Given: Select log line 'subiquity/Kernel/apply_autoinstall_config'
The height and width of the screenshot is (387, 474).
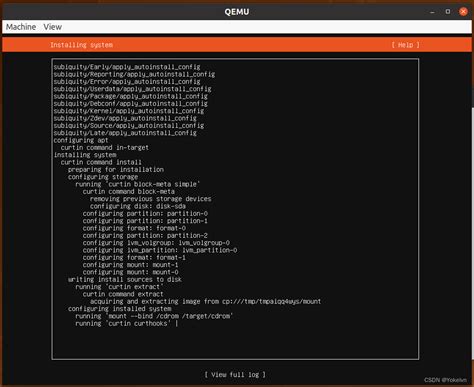Looking at the screenshot, I should pyautogui.click(x=129, y=111).
